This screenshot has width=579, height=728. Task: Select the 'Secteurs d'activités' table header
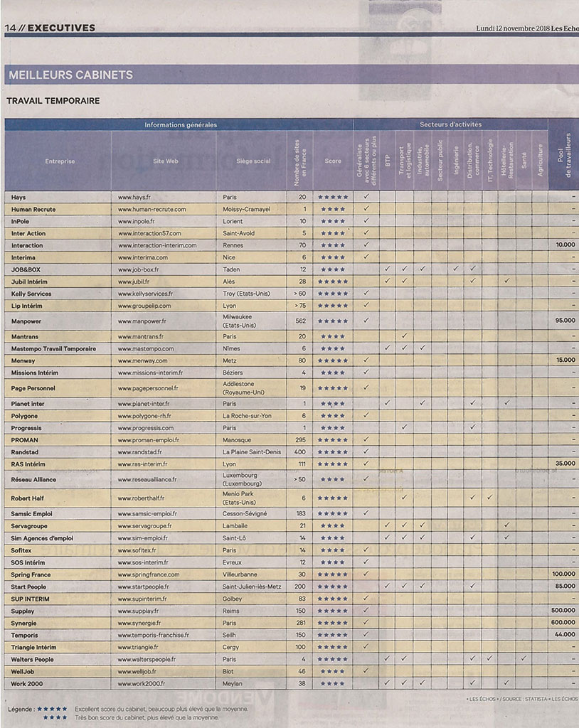point(450,124)
